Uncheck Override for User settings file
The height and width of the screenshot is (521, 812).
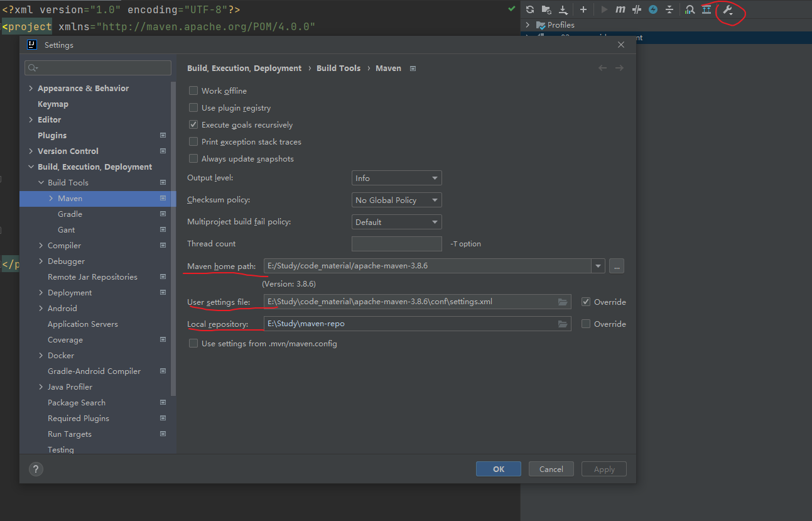click(x=586, y=302)
